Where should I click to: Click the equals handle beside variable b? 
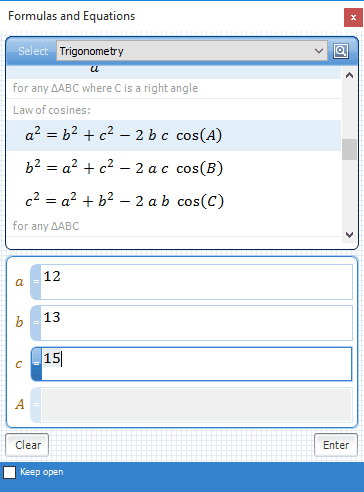[36, 323]
